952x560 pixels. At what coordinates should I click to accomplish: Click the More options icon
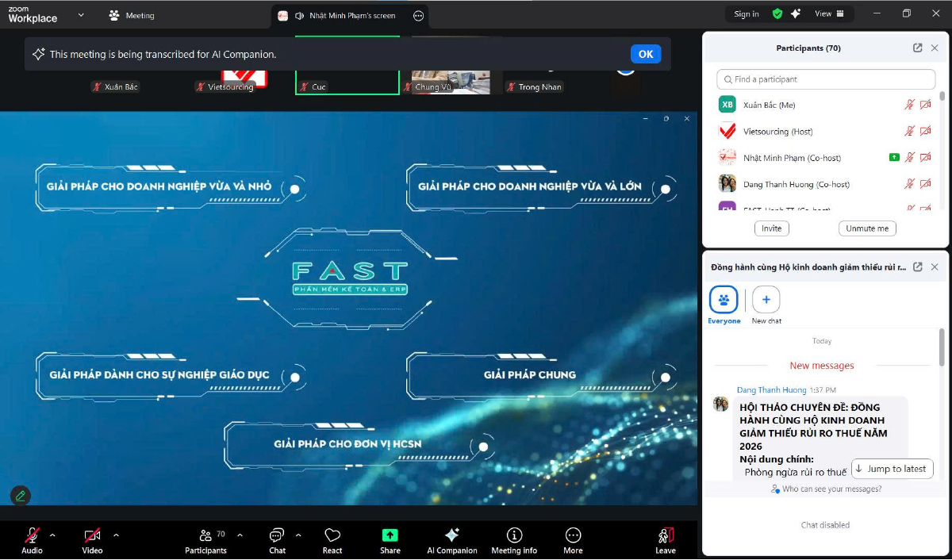(x=573, y=536)
